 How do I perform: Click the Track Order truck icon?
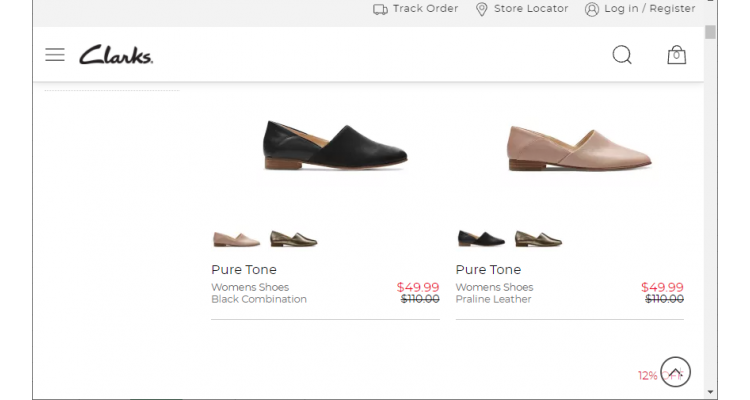380,9
